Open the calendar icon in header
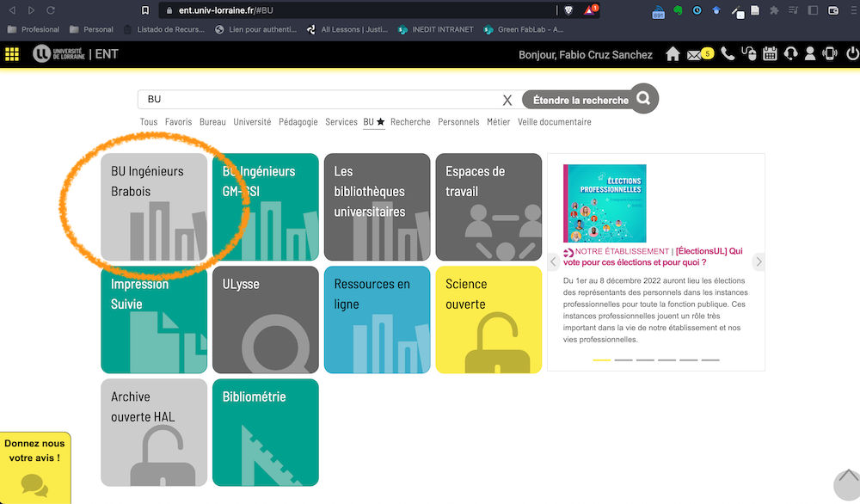 [770, 54]
